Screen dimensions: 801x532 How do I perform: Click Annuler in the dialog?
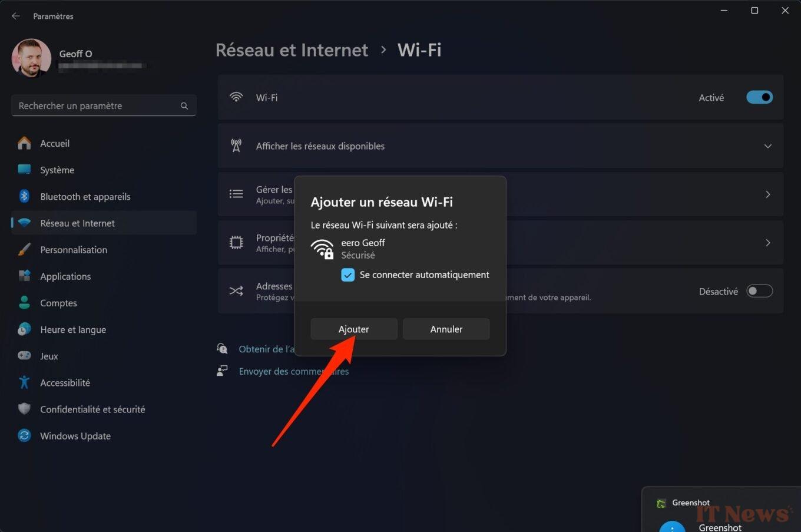coord(446,329)
